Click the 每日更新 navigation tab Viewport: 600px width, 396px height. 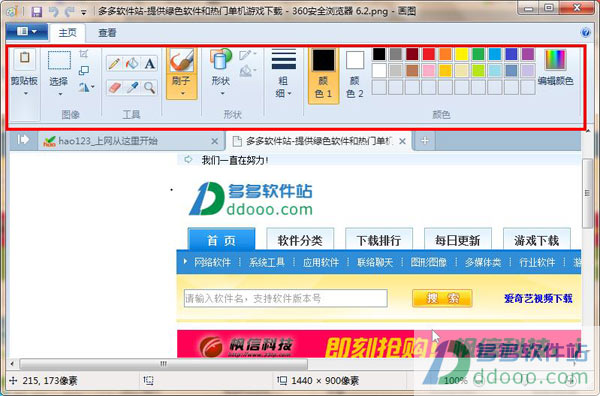458,240
